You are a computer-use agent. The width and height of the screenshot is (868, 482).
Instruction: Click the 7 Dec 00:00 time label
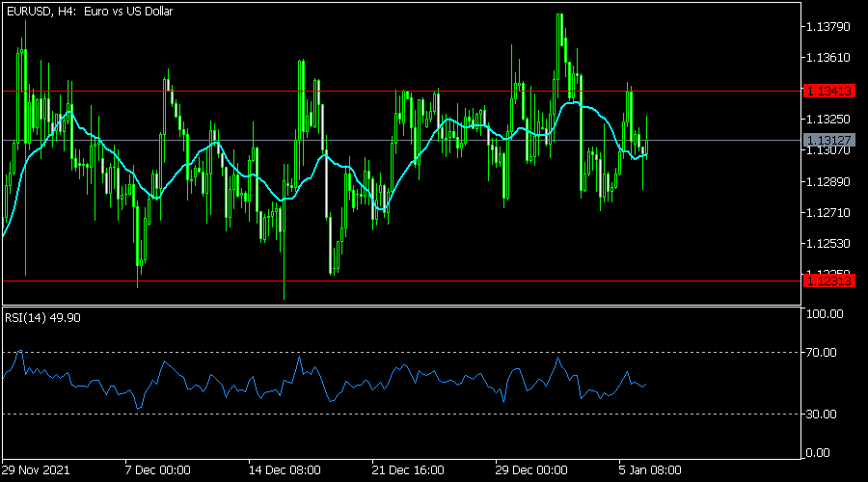158,470
